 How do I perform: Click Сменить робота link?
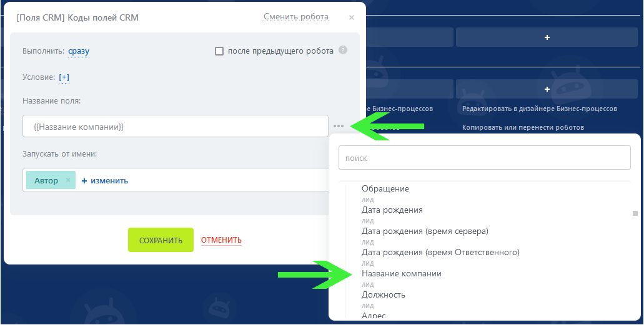[x=295, y=17]
